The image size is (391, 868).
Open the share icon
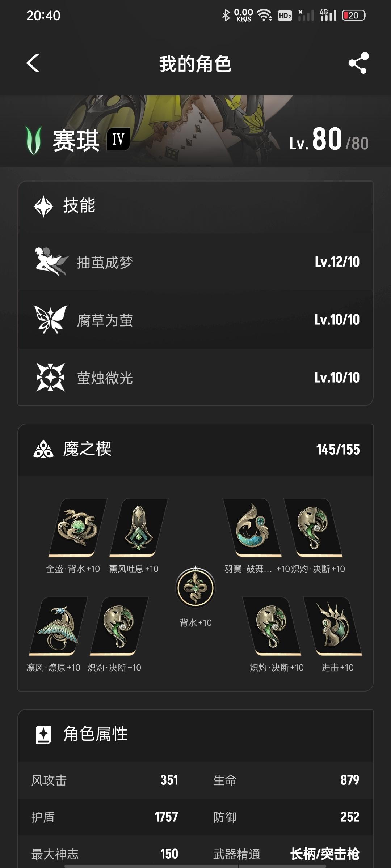[x=358, y=63]
